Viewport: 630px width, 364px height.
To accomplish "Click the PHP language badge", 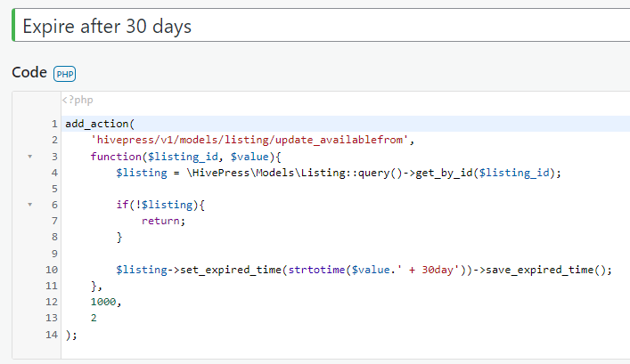I will coord(65,74).
